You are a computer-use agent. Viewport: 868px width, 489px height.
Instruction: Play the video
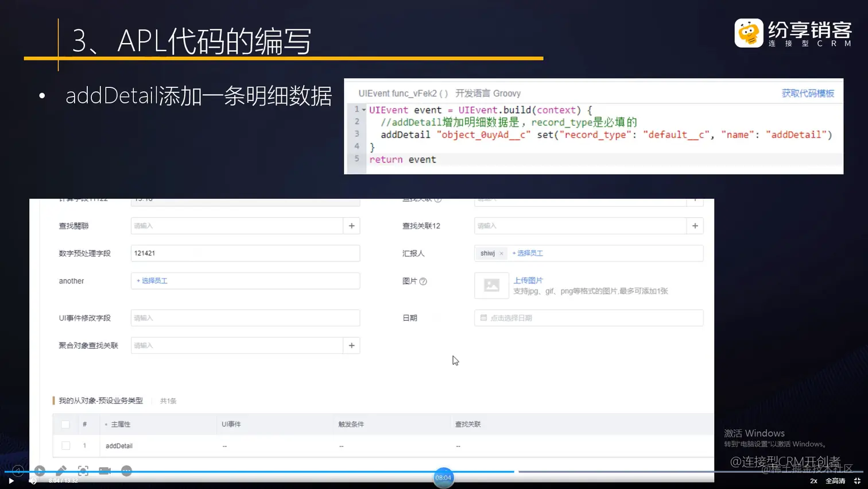[11, 481]
